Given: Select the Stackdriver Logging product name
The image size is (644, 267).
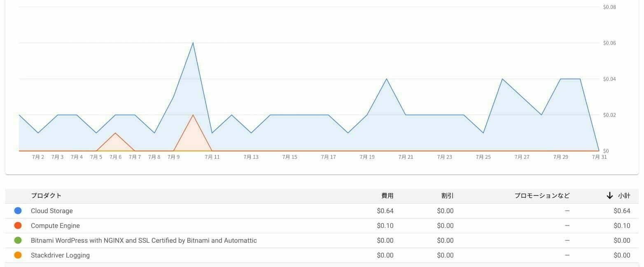Looking at the screenshot, I should 60,255.
